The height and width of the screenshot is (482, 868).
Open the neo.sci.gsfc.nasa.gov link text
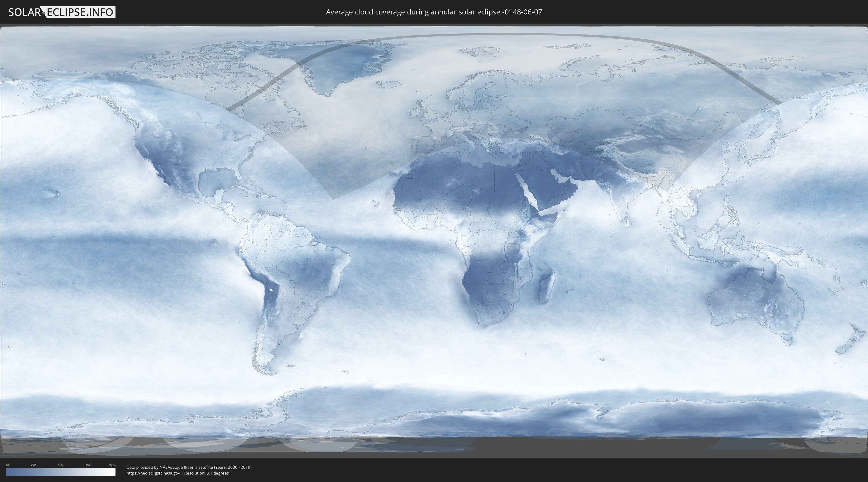coord(153,473)
